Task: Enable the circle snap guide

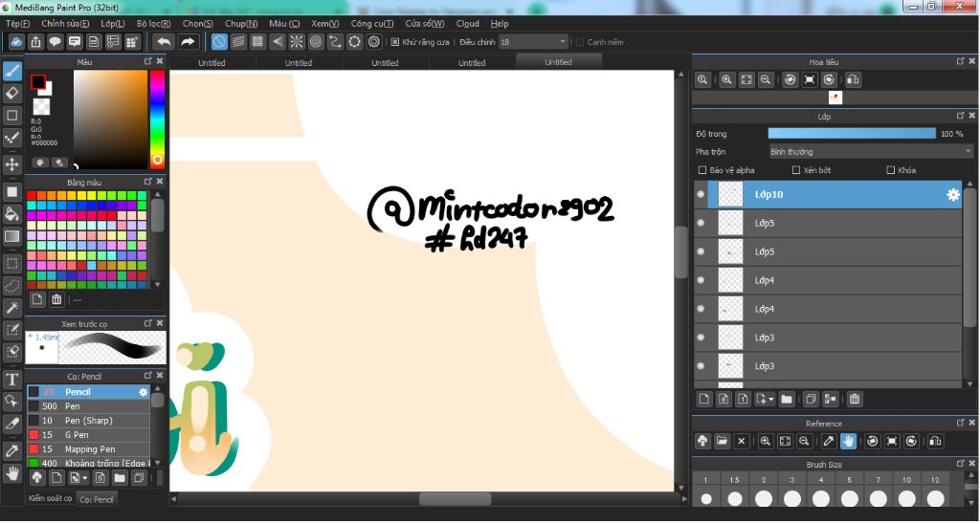Action: point(354,42)
